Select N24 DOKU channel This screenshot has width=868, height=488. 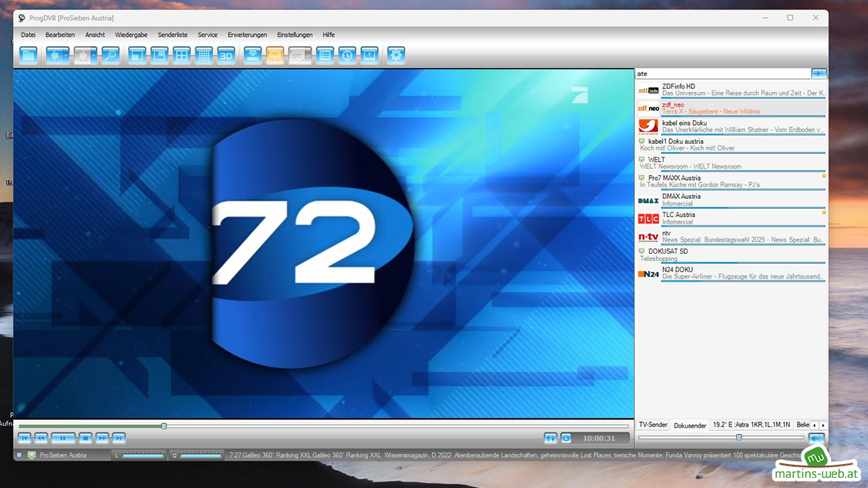731,273
